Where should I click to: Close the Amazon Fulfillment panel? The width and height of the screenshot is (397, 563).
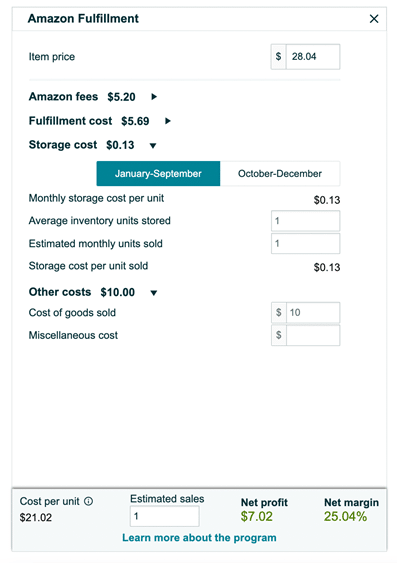(374, 19)
